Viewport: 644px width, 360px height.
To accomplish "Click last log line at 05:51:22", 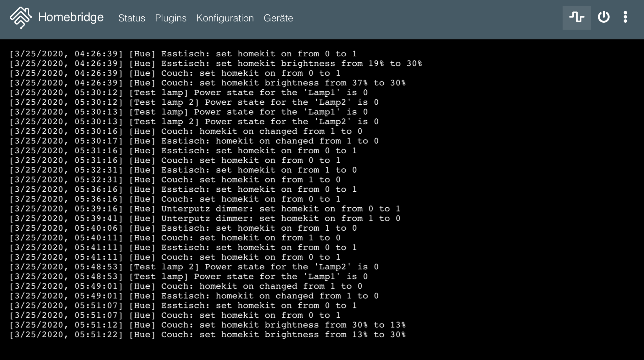I will pyautogui.click(x=208, y=335).
